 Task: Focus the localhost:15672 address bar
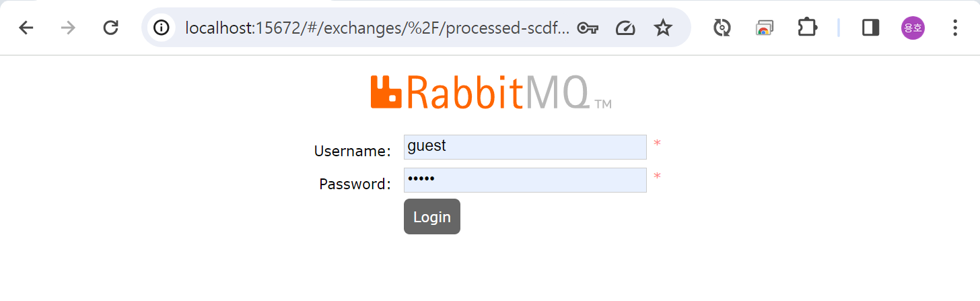(377, 28)
